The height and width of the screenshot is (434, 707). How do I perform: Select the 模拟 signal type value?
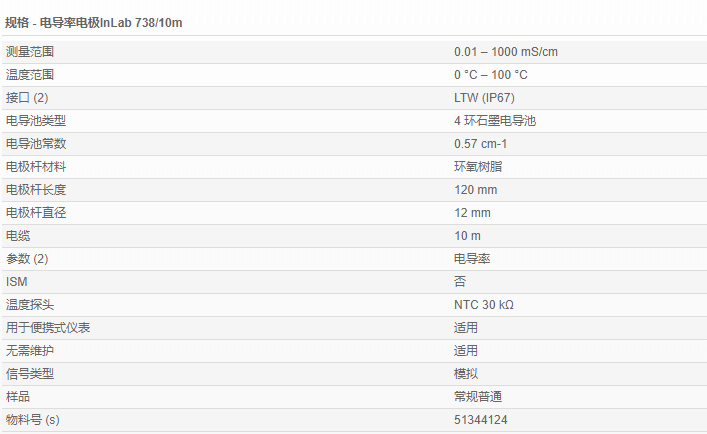466,374
